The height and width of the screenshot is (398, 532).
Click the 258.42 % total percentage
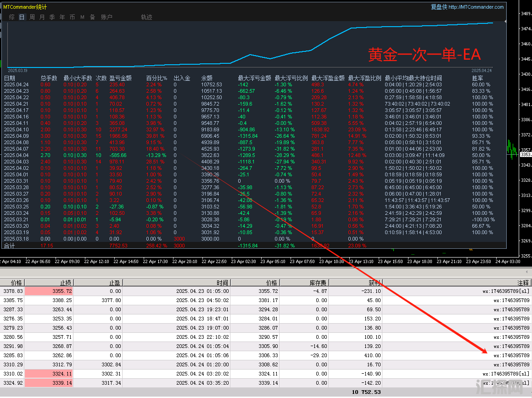(x=157, y=246)
